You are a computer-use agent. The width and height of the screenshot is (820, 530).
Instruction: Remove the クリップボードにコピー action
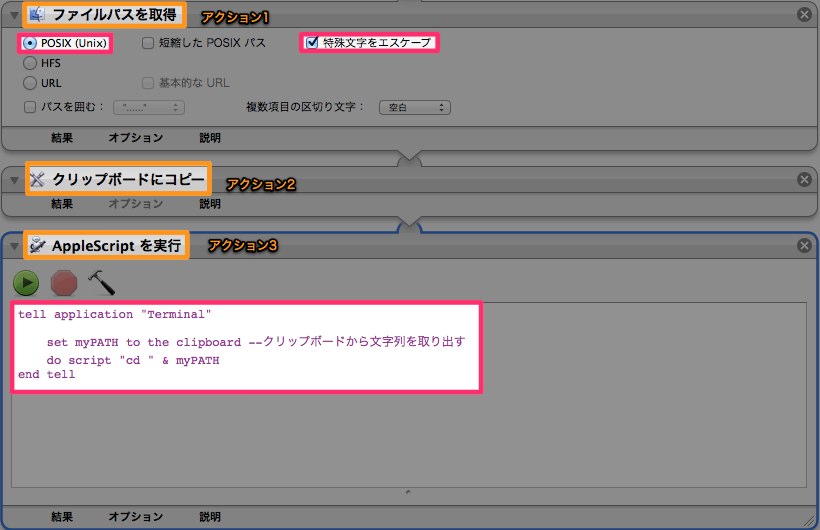[x=804, y=179]
